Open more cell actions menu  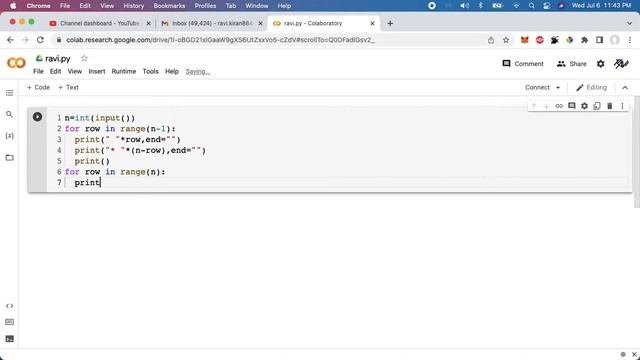(622, 106)
